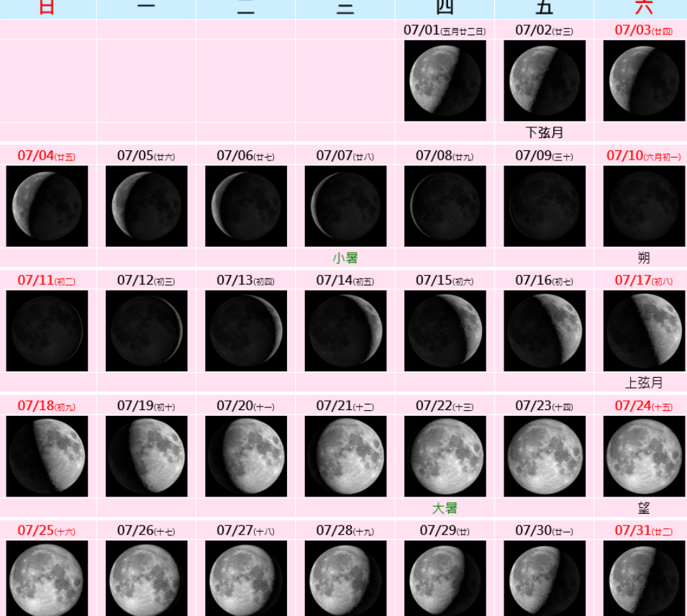This screenshot has width=687, height=616.
Task: Open the 07/29 moon image
Action: coord(445,579)
